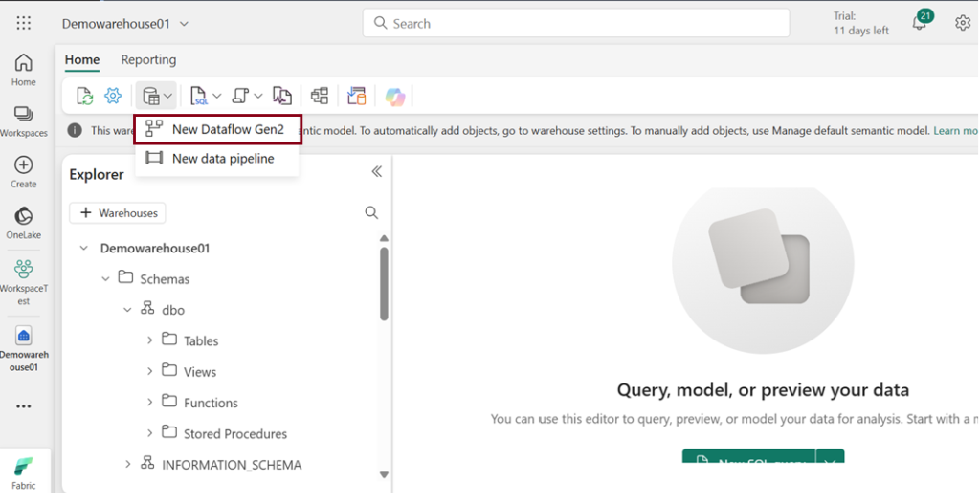The image size is (980, 504).
Task: Click the Refresh icon in the toolbar
Action: (x=85, y=96)
